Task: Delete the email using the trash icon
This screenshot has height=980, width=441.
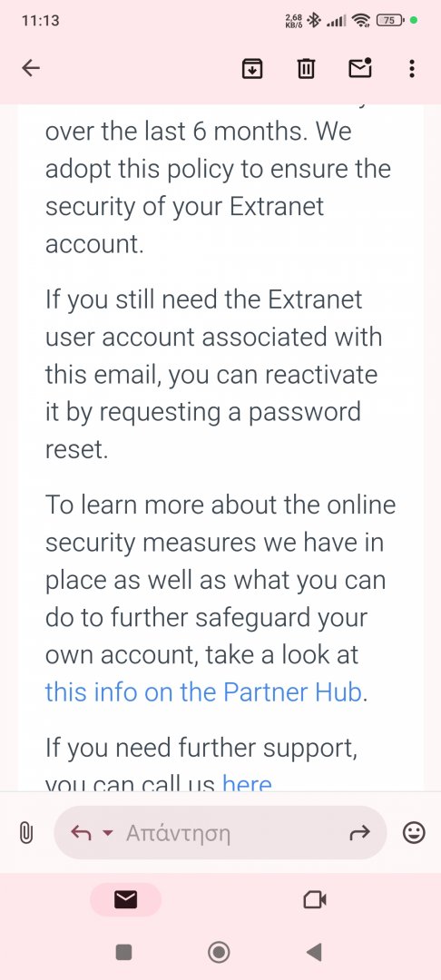Action: click(306, 68)
